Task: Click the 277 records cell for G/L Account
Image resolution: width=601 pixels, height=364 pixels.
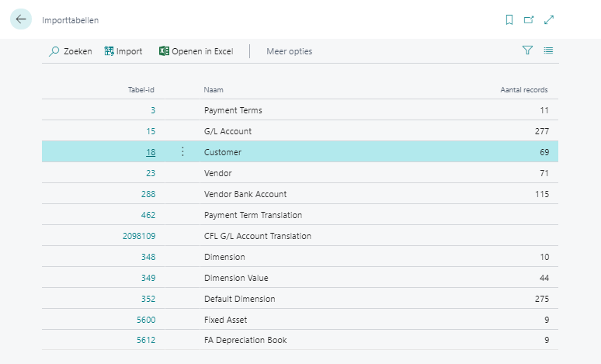Action: pyautogui.click(x=541, y=131)
